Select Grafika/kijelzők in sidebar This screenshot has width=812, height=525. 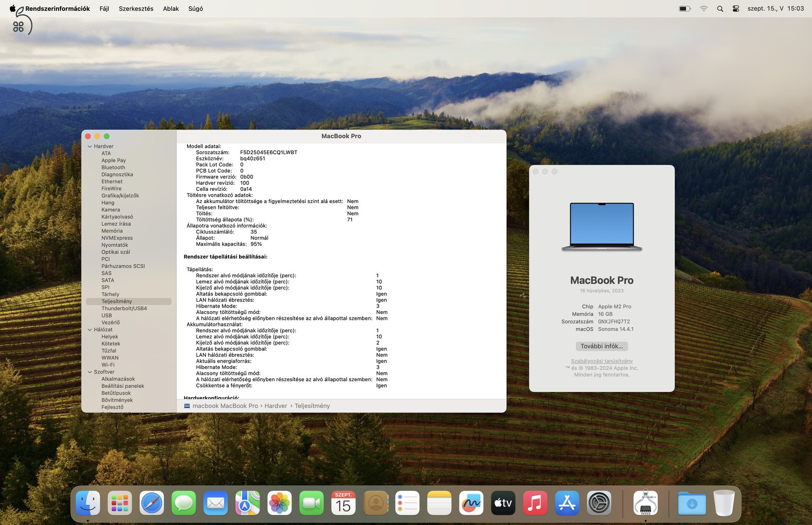point(120,196)
